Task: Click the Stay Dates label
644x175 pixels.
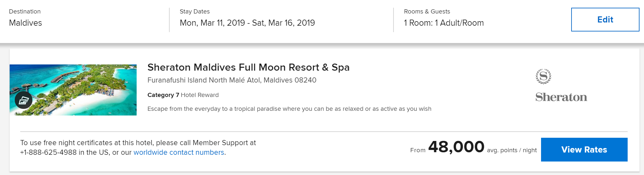Action: tap(194, 12)
